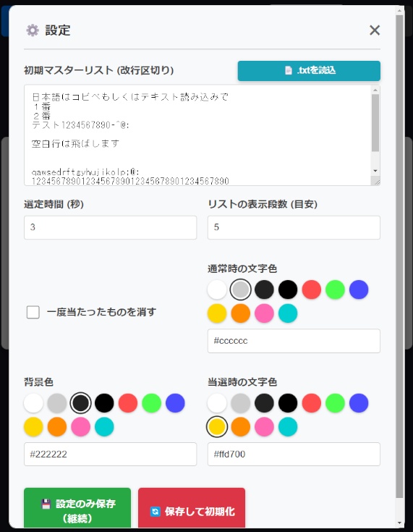Click the textarea scrollbar down arrow
Viewport: 413px width, 532px height.
[x=375, y=171]
